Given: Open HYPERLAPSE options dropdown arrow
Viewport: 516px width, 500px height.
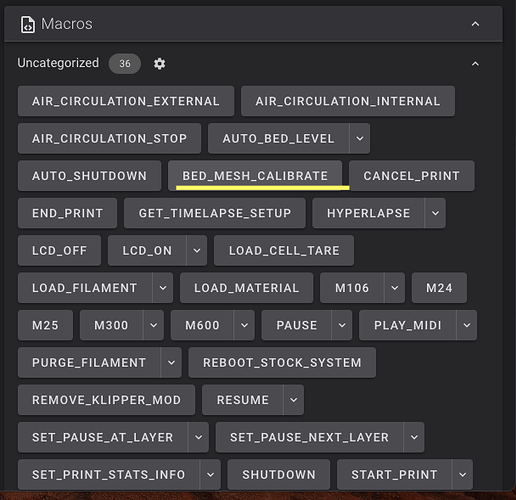Looking at the screenshot, I should pyautogui.click(x=435, y=213).
